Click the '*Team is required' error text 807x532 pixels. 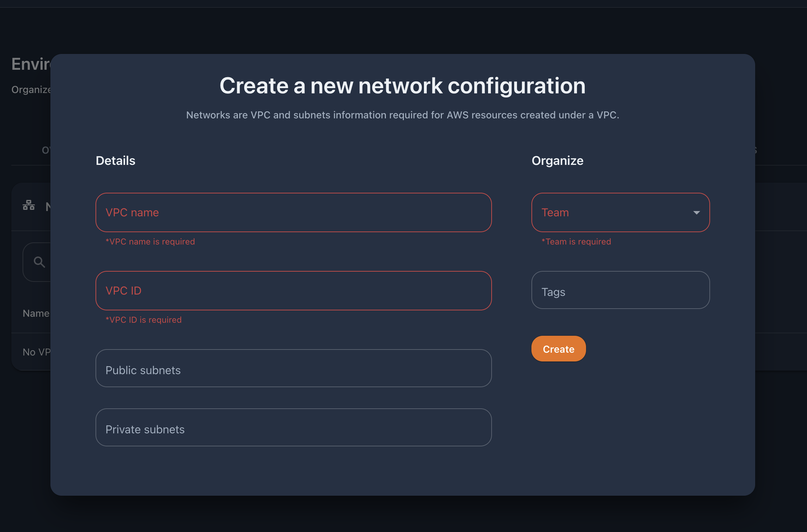(x=576, y=242)
